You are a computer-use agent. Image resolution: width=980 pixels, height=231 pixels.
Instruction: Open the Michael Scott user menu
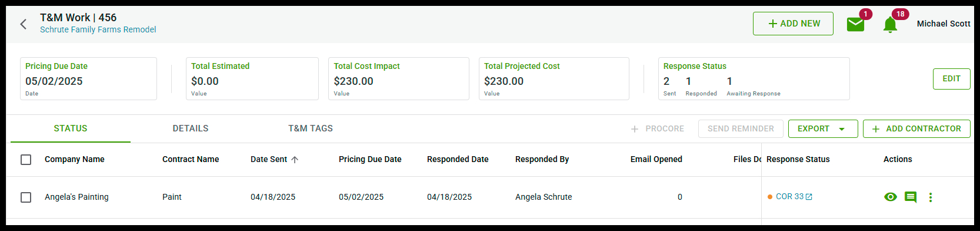point(944,24)
